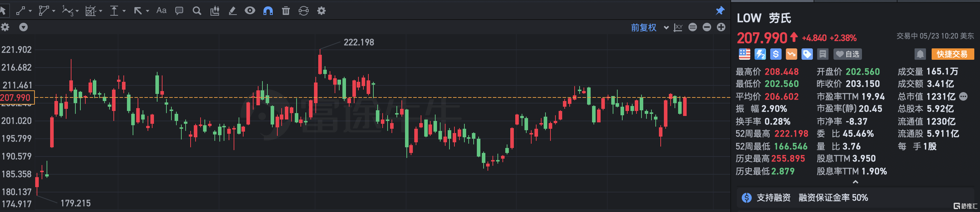The width and height of the screenshot is (980, 212).
Task: Open dropdown arrow beside trend line tool
Action: [30, 11]
